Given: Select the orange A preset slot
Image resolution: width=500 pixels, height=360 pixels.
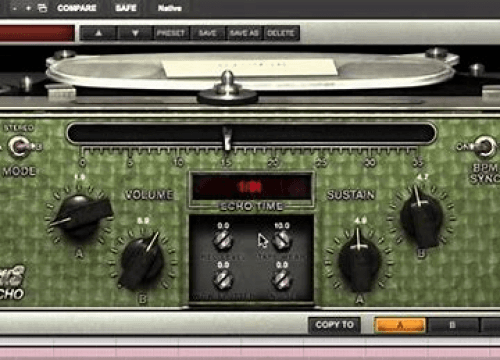Looking at the screenshot, I should click(400, 325).
